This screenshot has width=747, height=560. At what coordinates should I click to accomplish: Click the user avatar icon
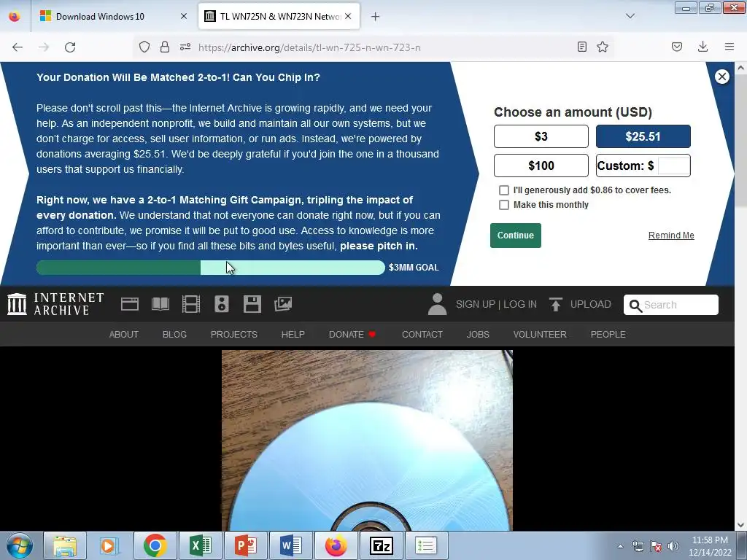(x=437, y=304)
